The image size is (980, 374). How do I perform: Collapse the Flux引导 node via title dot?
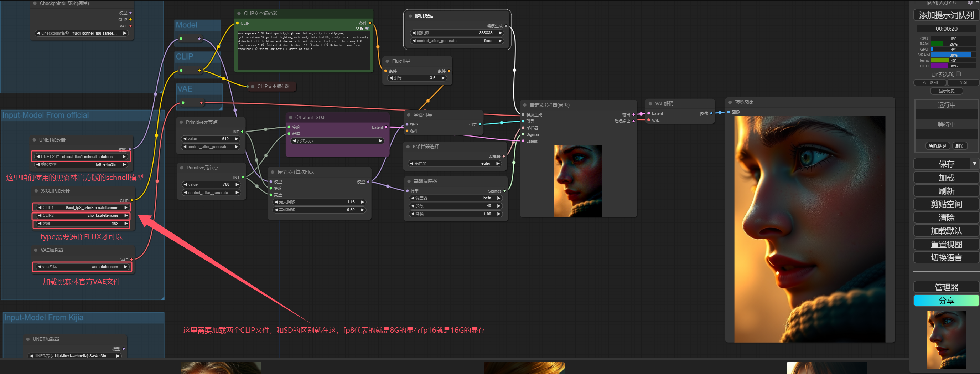(387, 61)
